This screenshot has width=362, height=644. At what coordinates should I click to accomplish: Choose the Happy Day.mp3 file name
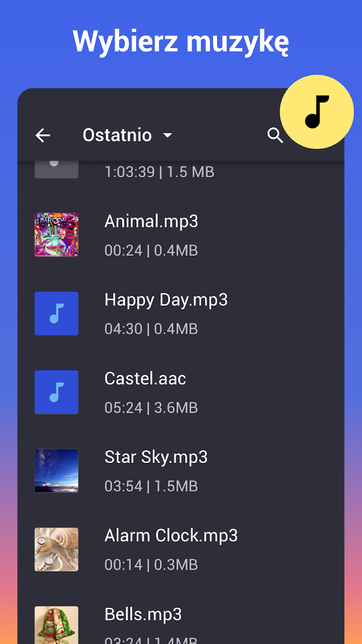(166, 300)
